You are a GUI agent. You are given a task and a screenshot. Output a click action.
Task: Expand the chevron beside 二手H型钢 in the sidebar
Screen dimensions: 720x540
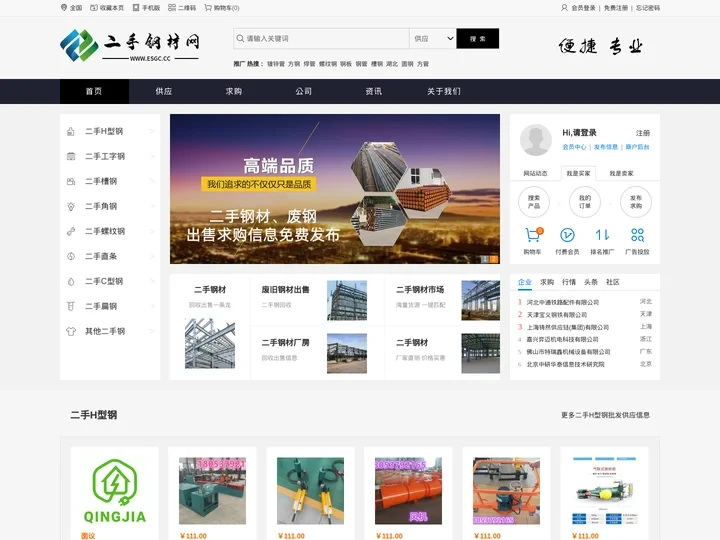[x=152, y=131]
